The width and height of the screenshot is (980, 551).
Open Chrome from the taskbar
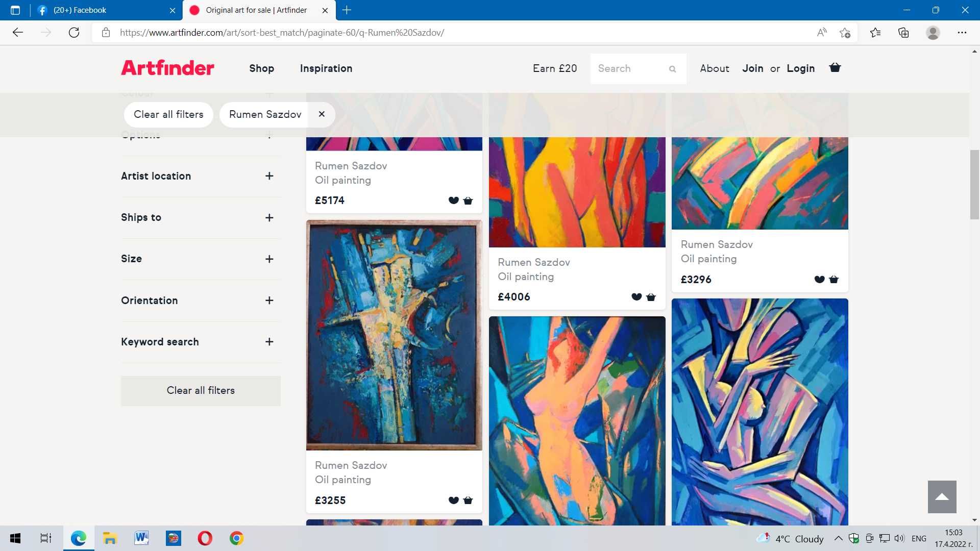[236, 538]
